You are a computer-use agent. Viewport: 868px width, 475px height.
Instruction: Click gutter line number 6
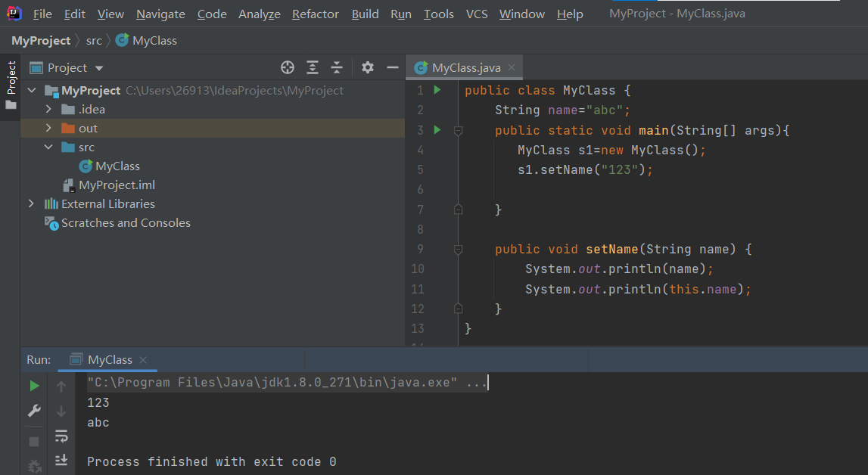pos(420,190)
